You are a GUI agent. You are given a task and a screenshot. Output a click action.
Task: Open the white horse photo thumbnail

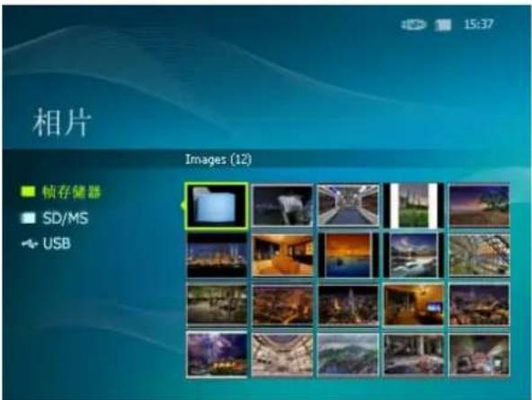[282, 206]
